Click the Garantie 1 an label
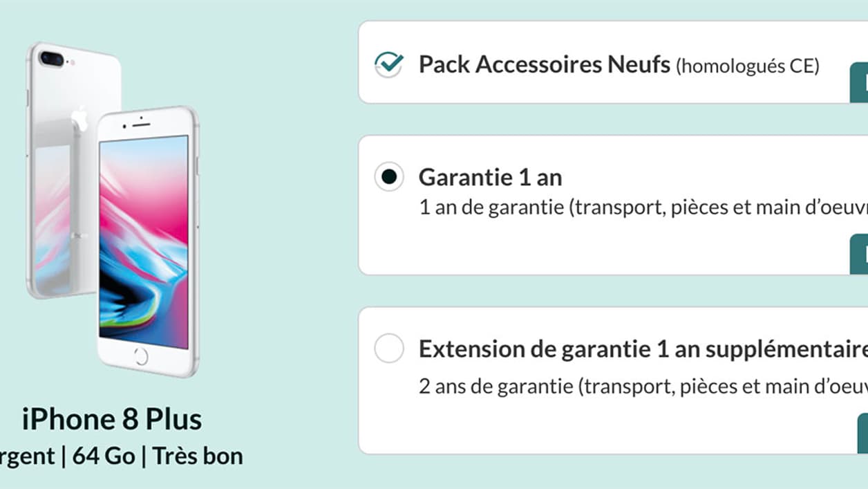This screenshot has height=489, width=868. point(490,177)
